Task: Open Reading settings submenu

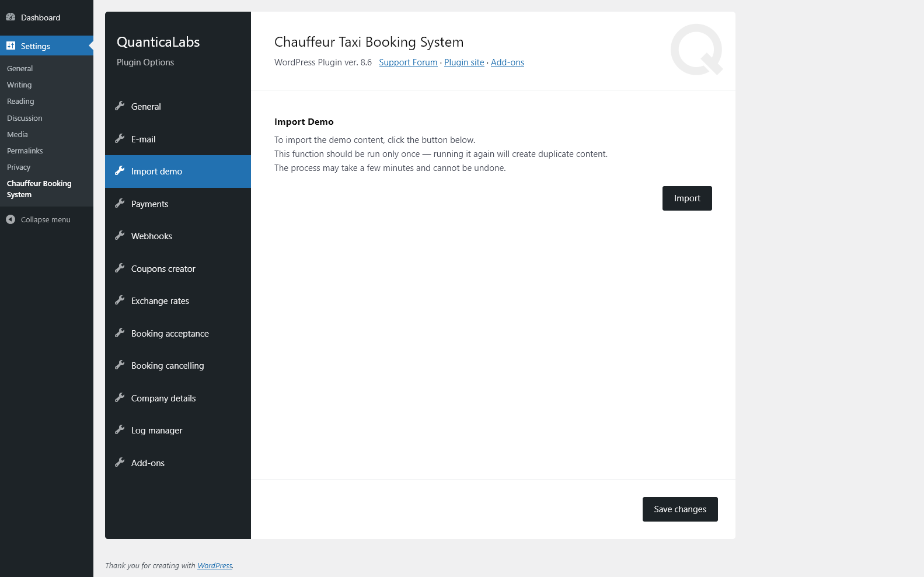Action: coord(20,101)
